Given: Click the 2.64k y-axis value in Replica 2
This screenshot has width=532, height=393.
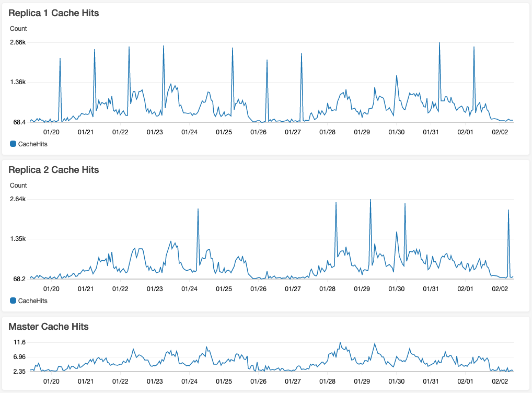Looking at the screenshot, I should click(18, 199).
